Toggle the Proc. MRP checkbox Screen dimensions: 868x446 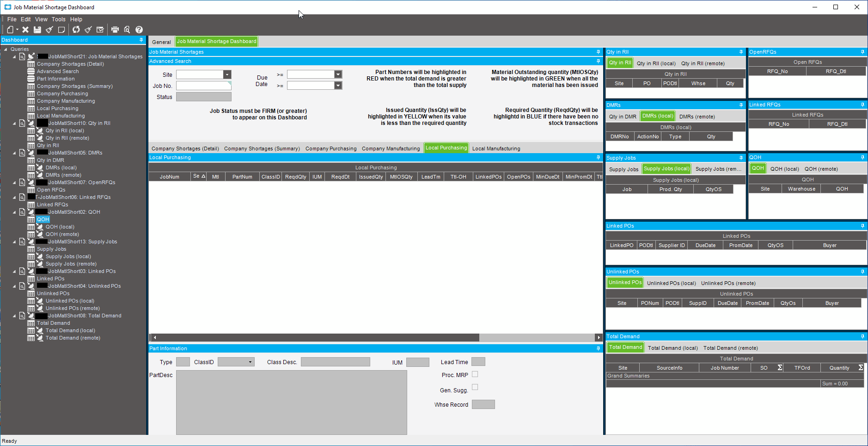475,374
